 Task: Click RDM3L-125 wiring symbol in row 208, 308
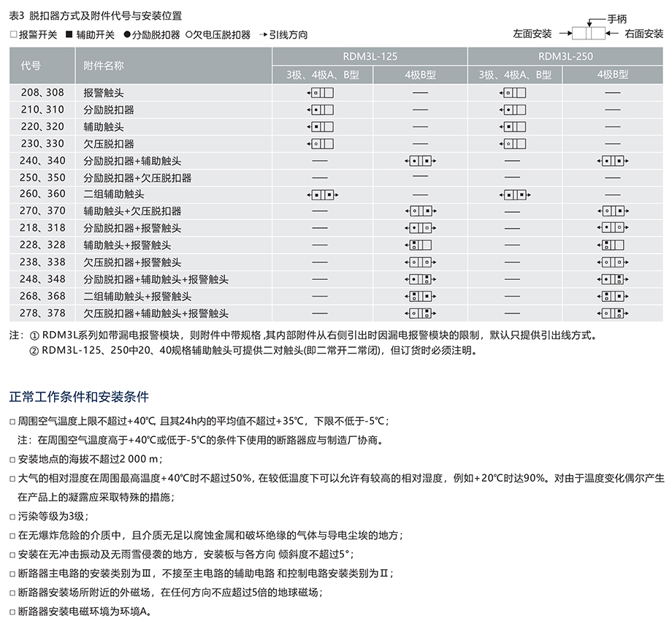click(x=321, y=93)
